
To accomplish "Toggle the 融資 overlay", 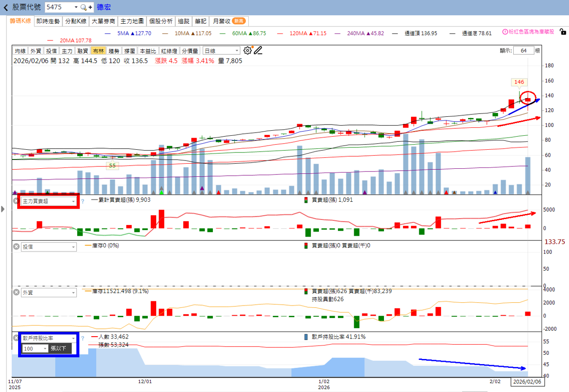I will point(83,51).
